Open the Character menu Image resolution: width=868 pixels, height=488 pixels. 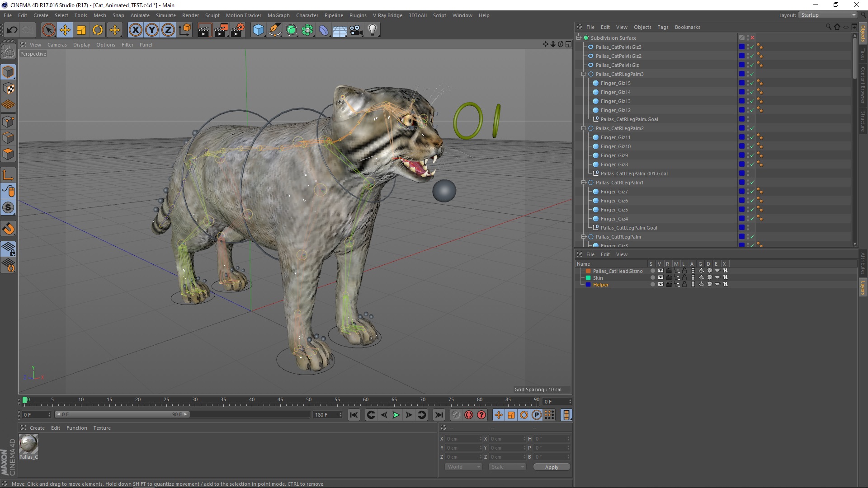point(307,15)
